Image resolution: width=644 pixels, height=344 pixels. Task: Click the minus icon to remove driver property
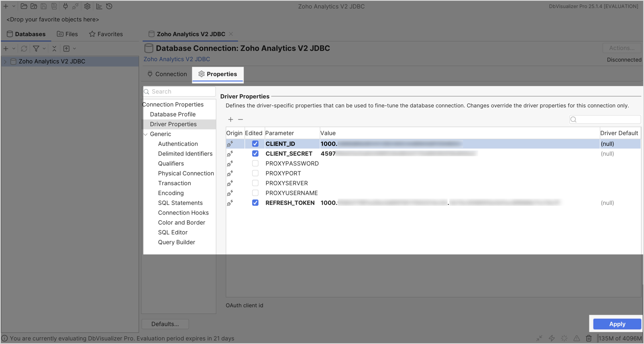click(x=240, y=119)
